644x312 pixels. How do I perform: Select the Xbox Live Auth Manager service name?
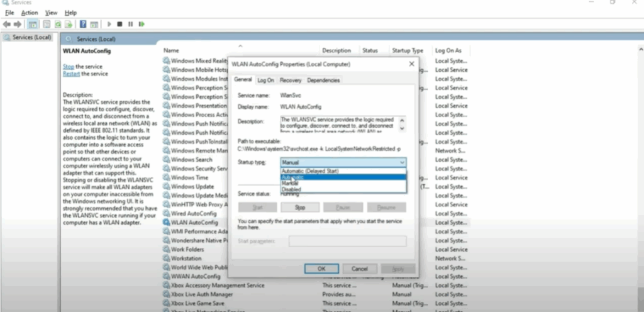pyautogui.click(x=202, y=294)
